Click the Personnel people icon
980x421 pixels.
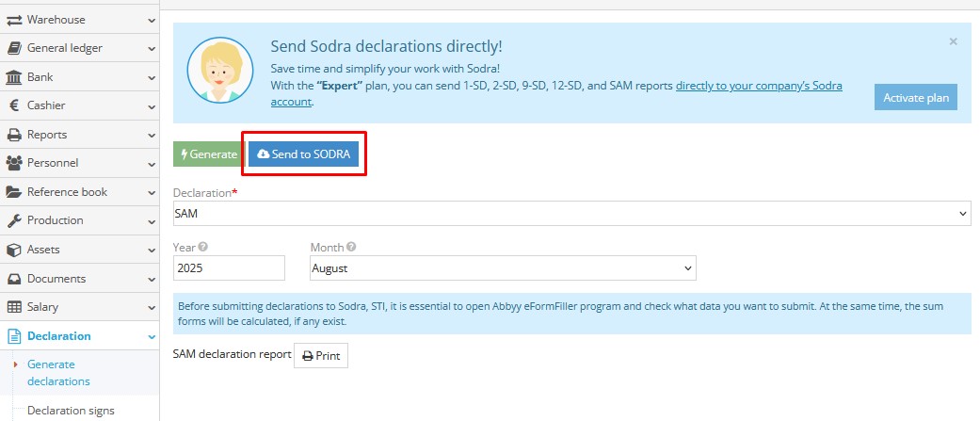(x=14, y=163)
